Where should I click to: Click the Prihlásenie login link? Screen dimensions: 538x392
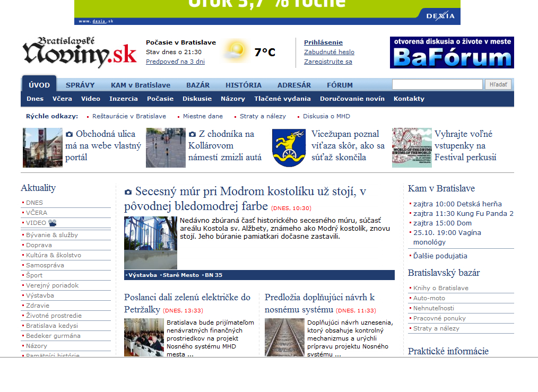tap(323, 42)
